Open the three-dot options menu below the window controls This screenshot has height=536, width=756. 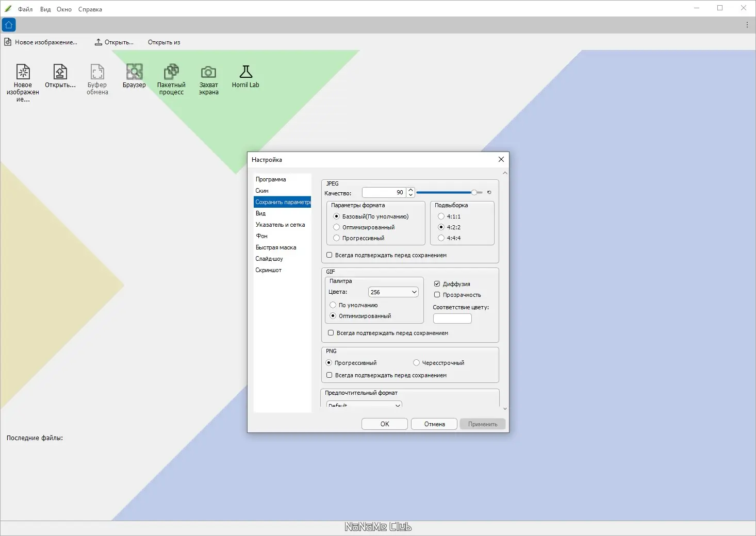(747, 25)
